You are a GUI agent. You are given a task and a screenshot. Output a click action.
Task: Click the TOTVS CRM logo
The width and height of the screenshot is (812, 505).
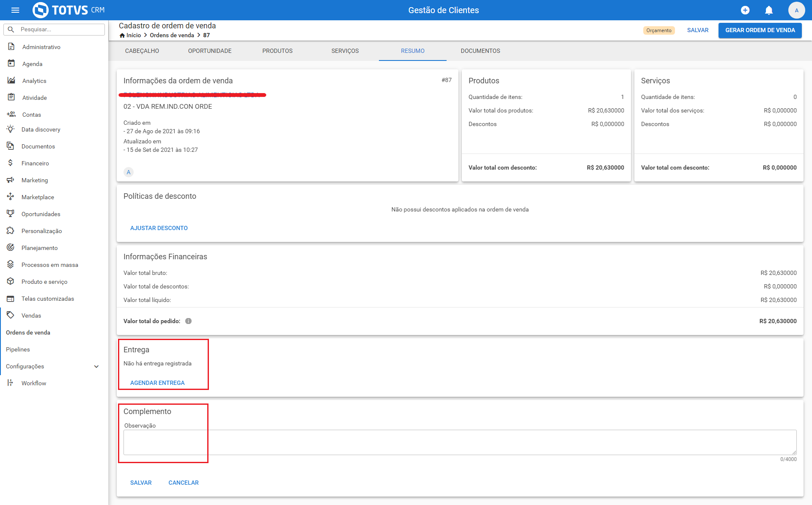pos(69,10)
